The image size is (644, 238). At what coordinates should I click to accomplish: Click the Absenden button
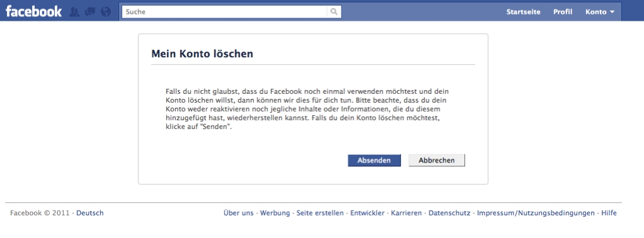(374, 161)
